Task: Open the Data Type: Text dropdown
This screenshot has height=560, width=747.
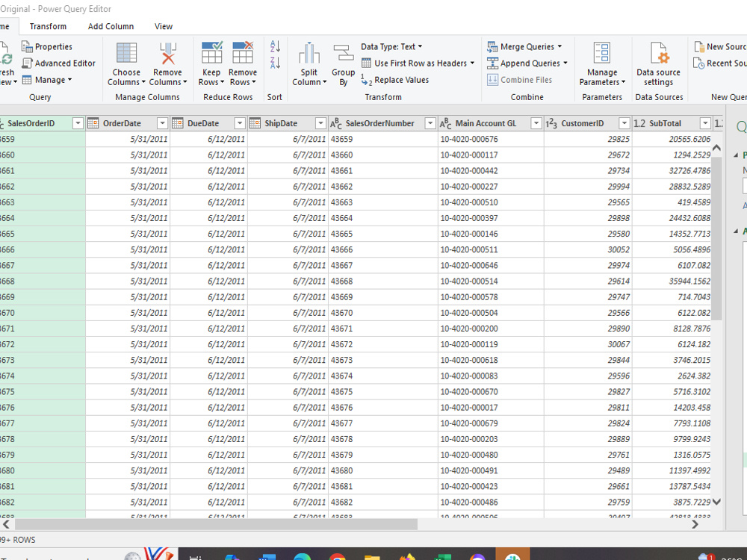Action: (x=391, y=46)
